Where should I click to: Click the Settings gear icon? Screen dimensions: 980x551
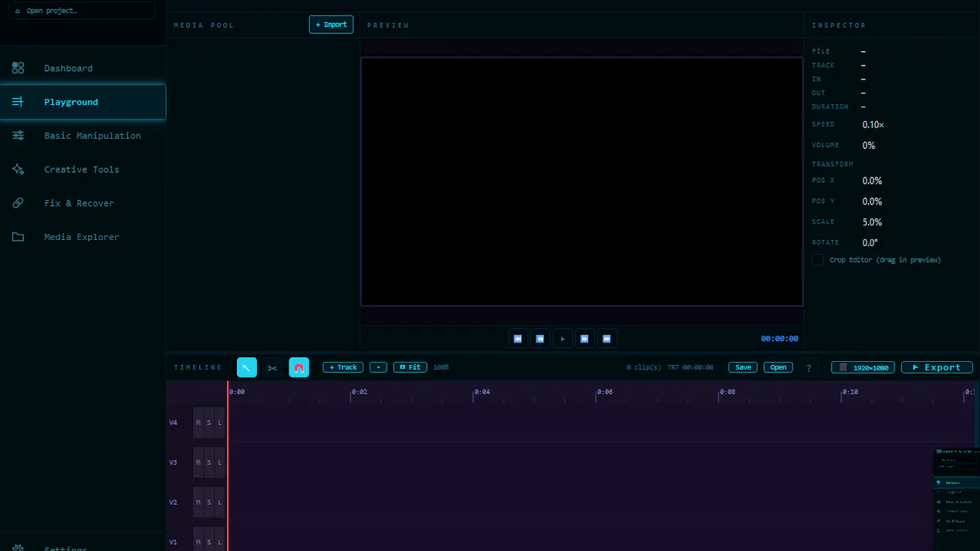[x=18, y=548]
